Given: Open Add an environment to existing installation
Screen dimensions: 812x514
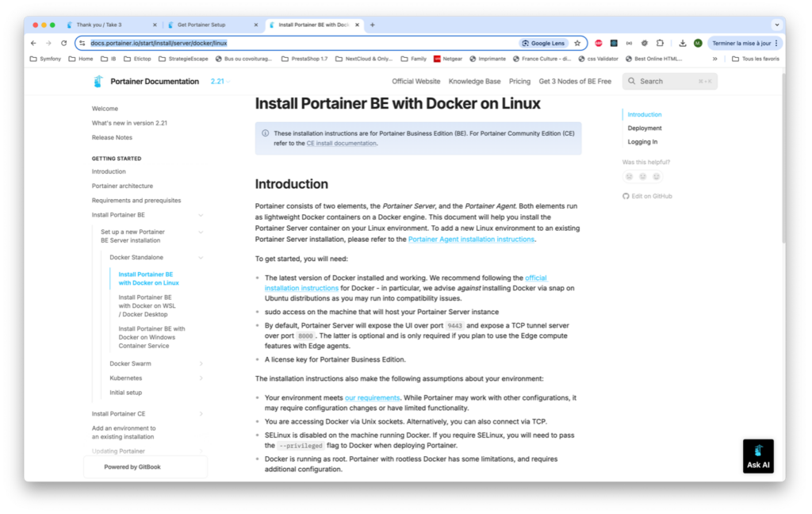Looking at the screenshot, I should [x=124, y=432].
